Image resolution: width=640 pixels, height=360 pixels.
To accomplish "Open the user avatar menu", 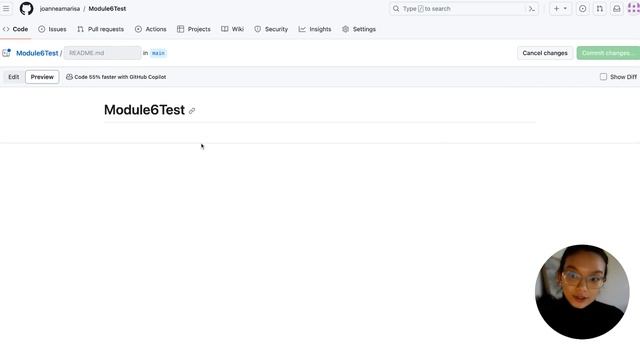I will pyautogui.click(x=634, y=9).
